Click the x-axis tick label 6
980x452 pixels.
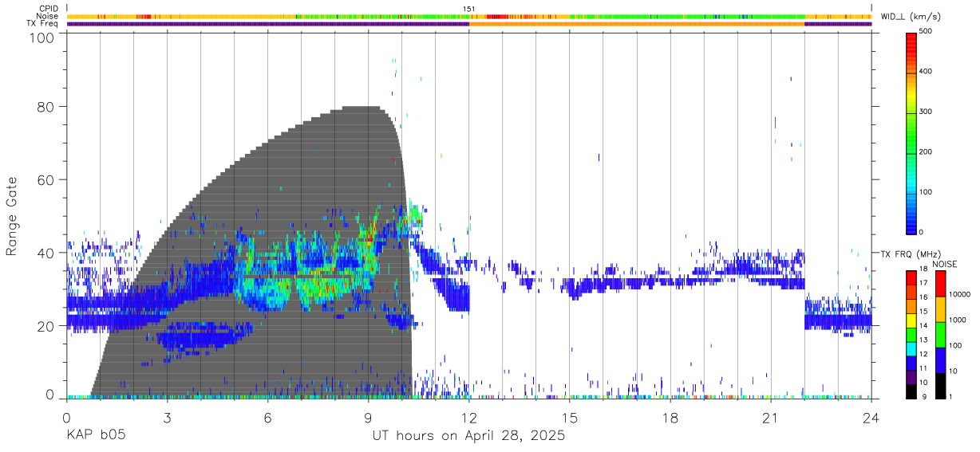[x=267, y=418]
